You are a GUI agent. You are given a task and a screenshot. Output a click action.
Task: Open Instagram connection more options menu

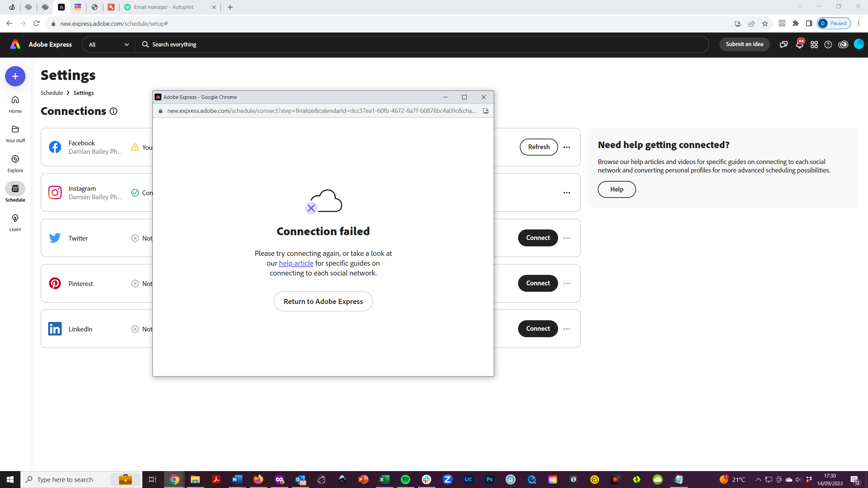tap(567, 192)
